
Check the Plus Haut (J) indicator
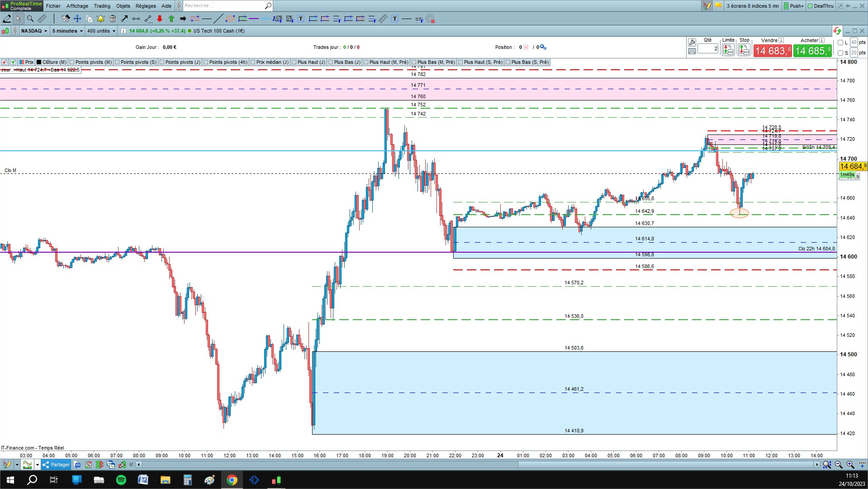click(x=294, y=62)
